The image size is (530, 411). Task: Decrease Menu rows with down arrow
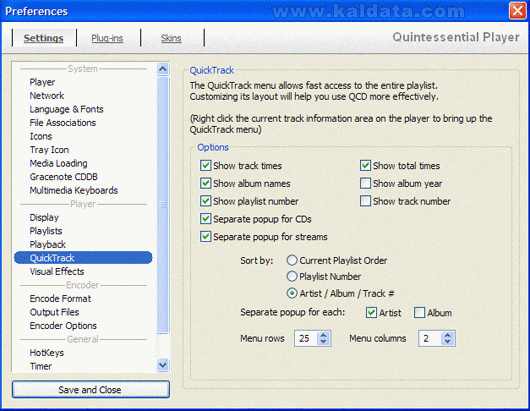323,342
